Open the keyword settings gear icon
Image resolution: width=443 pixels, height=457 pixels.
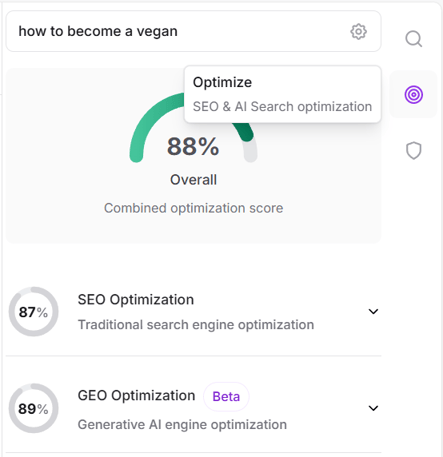click(x=358, y=32)
